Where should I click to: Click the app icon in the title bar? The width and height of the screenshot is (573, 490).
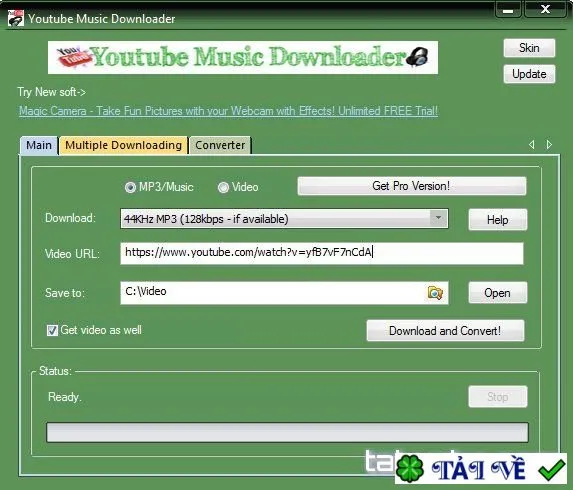(16, 18)
